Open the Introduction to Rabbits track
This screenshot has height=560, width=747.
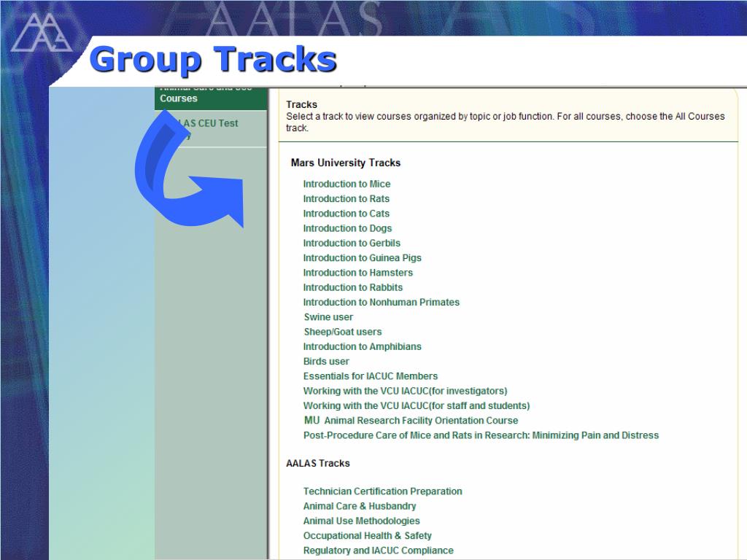click(x=352, y=287)
